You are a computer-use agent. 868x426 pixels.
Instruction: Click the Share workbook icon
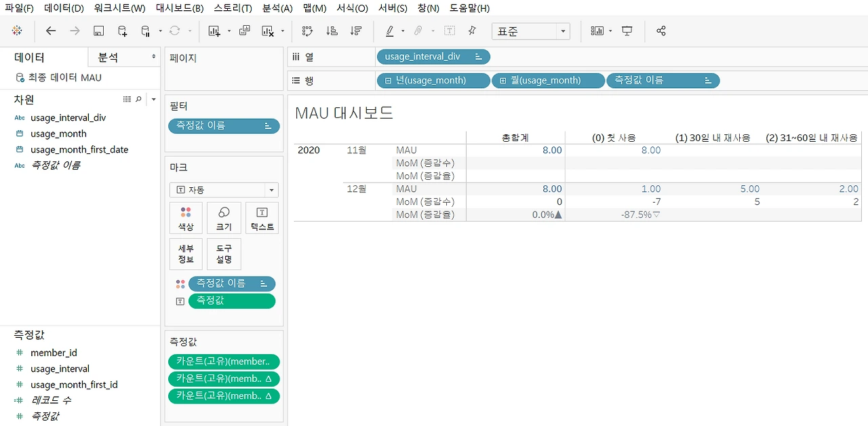pos(661,31)
